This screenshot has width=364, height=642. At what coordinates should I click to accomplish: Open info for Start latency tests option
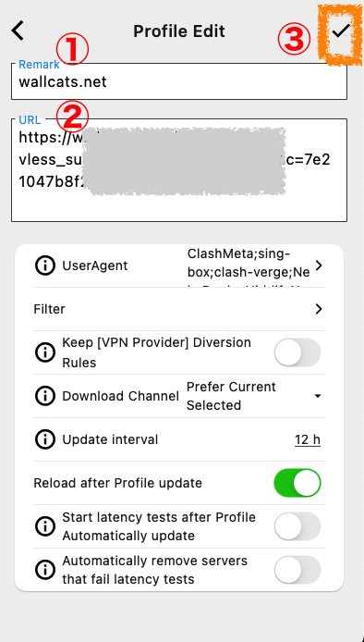tap(45, 526)
